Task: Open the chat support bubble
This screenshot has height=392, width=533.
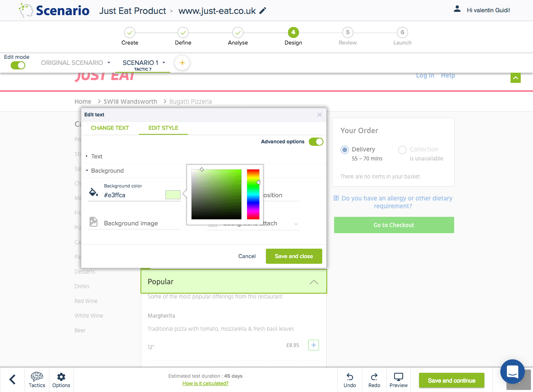Action: point(513,372)
